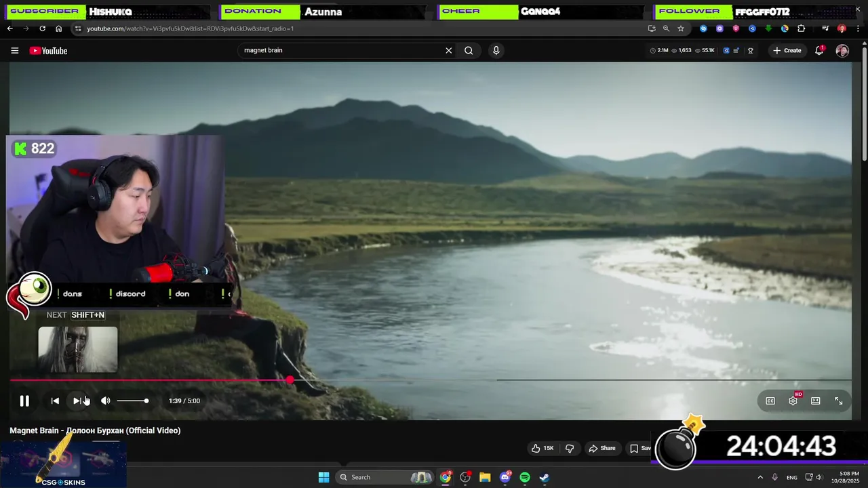Open the green download arrow extension
868x488 pixels.
768,28
